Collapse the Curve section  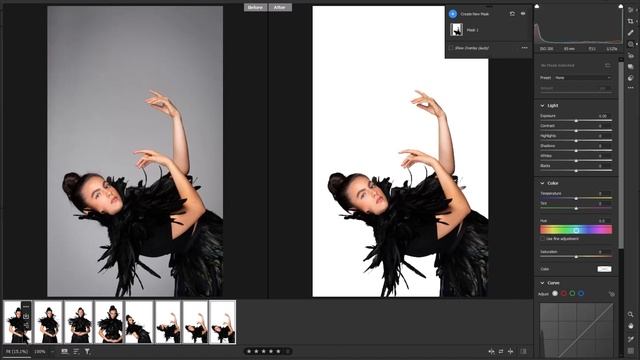point(542,283)
